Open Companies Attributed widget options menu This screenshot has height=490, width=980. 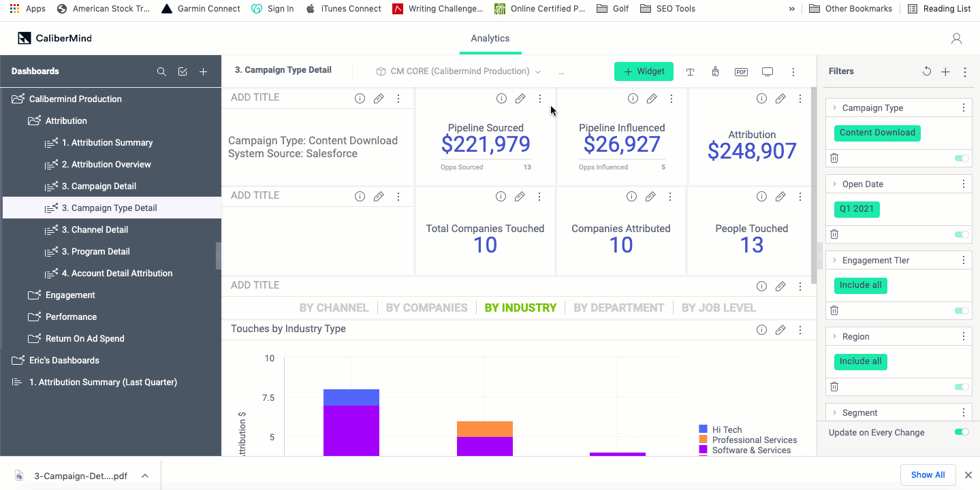coord(670,197)
